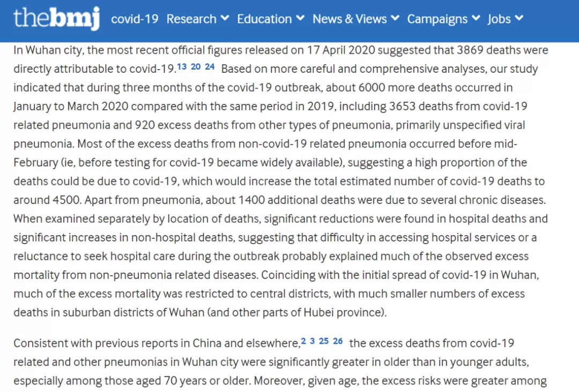
Task: Expand the News & Views chevron
Action: click(x=395, y=18)
